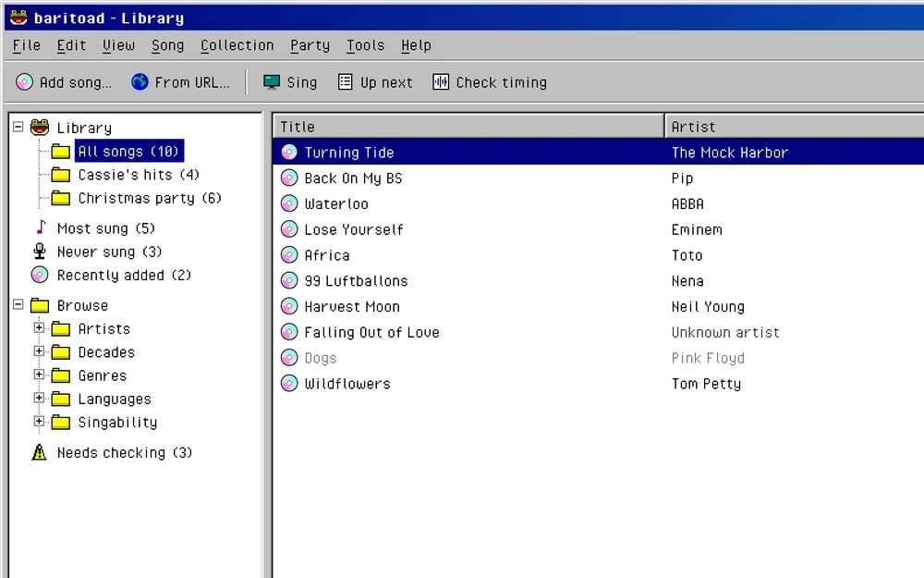The image size is (924, 578).
Task: Collapse the Library tree node
Action: click(x=18, y=127)
